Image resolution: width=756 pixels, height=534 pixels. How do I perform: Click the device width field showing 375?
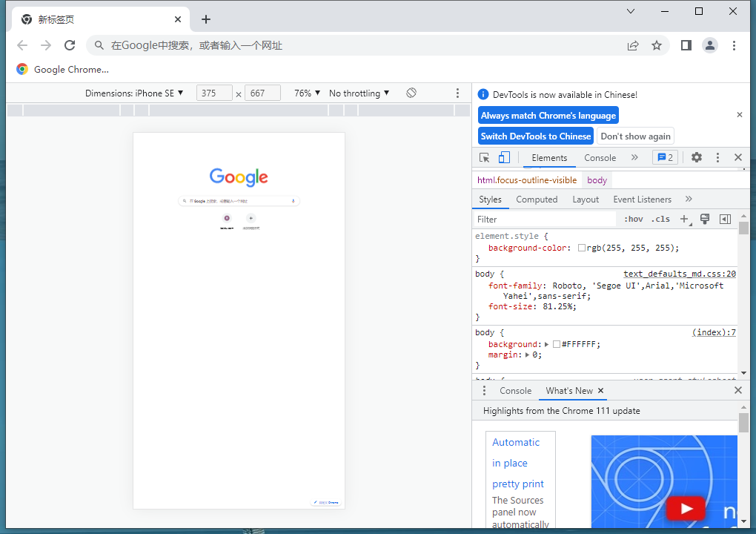[x=214, y=93]
